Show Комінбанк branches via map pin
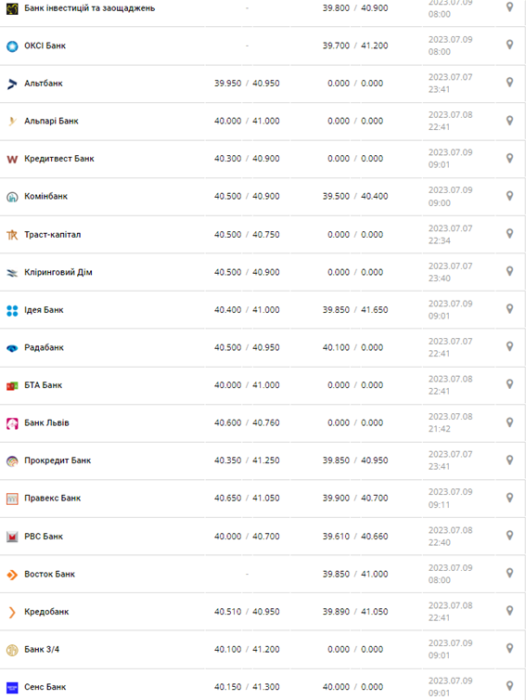Screen dimensions: 526x700 (x=509, y=196)
